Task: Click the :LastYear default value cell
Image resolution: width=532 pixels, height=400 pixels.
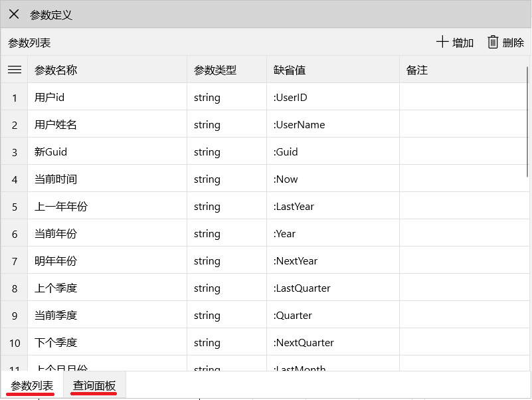Action: click(333, 207)
